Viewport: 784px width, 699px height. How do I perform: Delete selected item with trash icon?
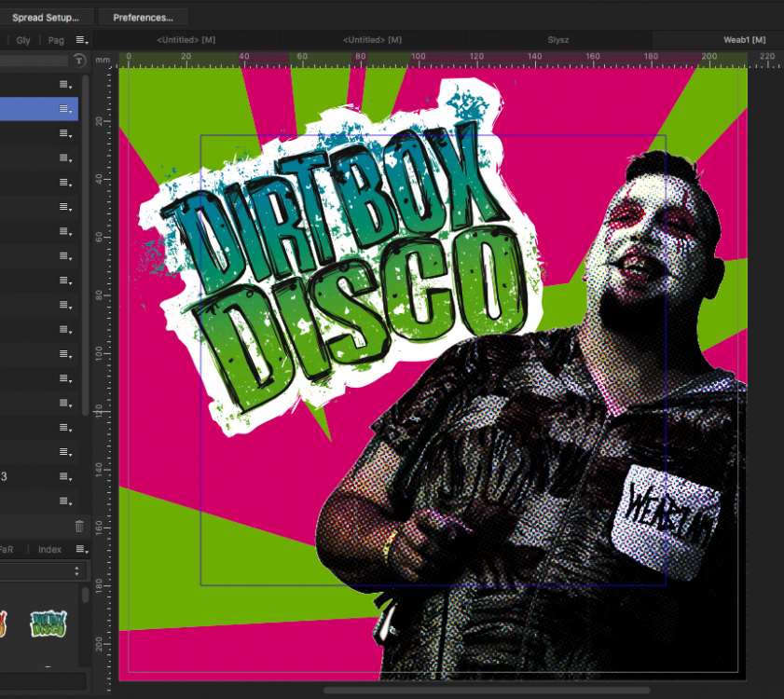(79, 527)
